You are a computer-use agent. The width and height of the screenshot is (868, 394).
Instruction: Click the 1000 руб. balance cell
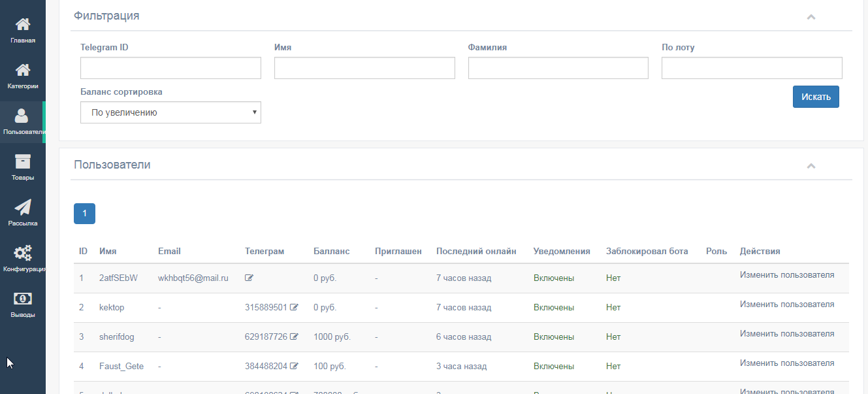click(332, 337)
